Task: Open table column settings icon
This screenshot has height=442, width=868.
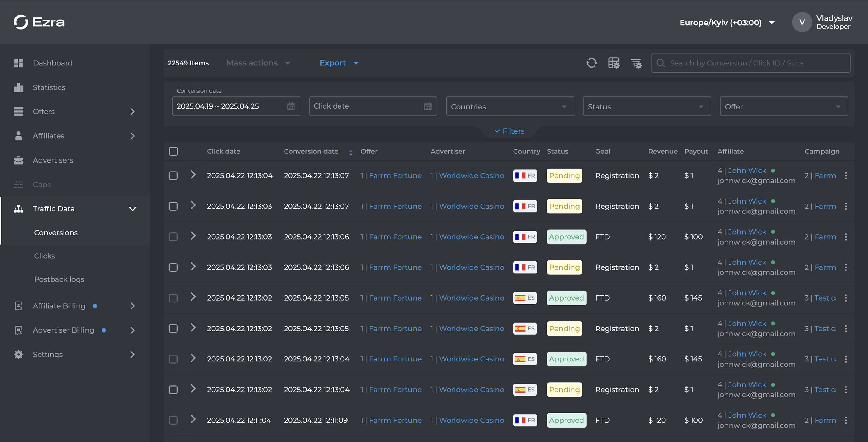Action: (614, 63)
